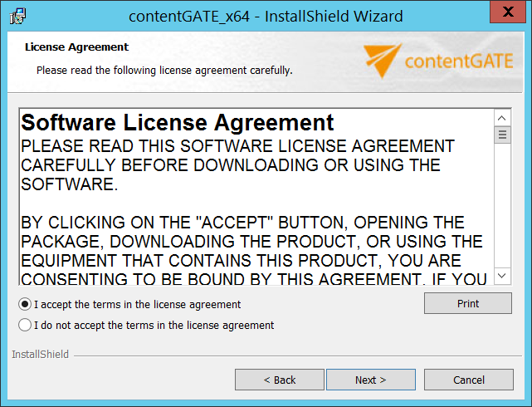Choose "I do not accept the terms" option
Screen dimensions: 532x407
[x=25, y=325]
